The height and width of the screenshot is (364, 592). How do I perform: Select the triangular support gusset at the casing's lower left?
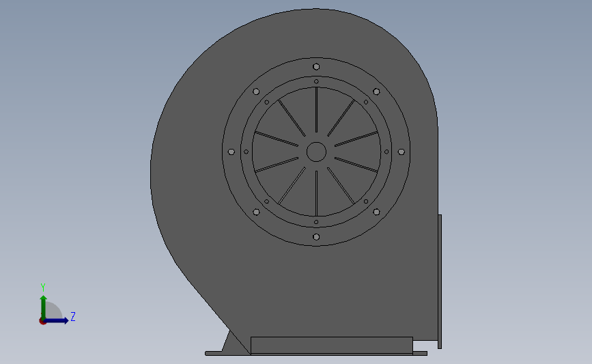235,343
